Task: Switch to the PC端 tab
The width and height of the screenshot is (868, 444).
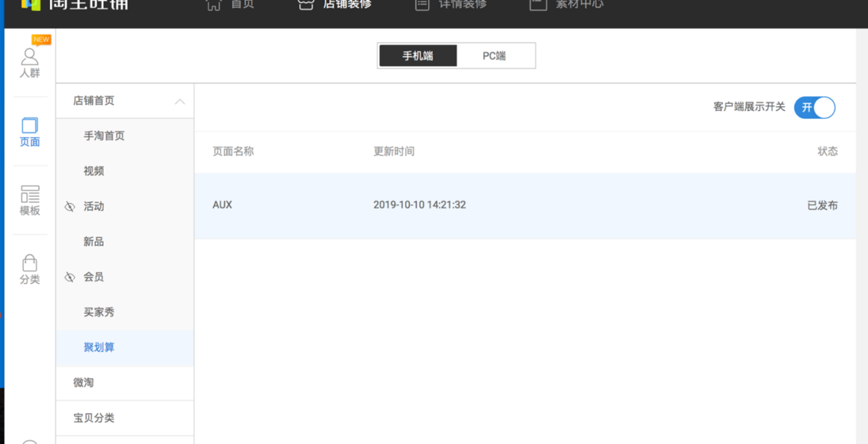Action: [494, 56]
